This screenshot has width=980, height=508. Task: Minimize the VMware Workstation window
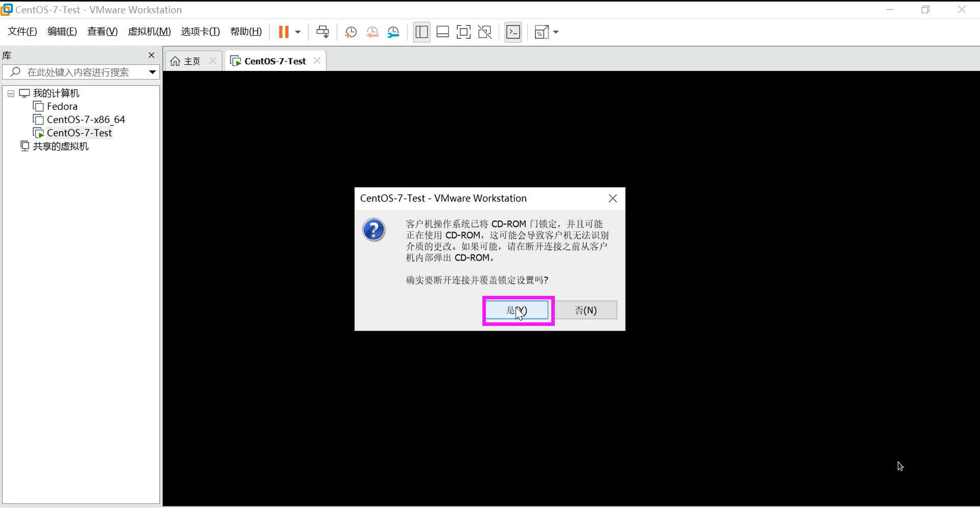[891, 9]
